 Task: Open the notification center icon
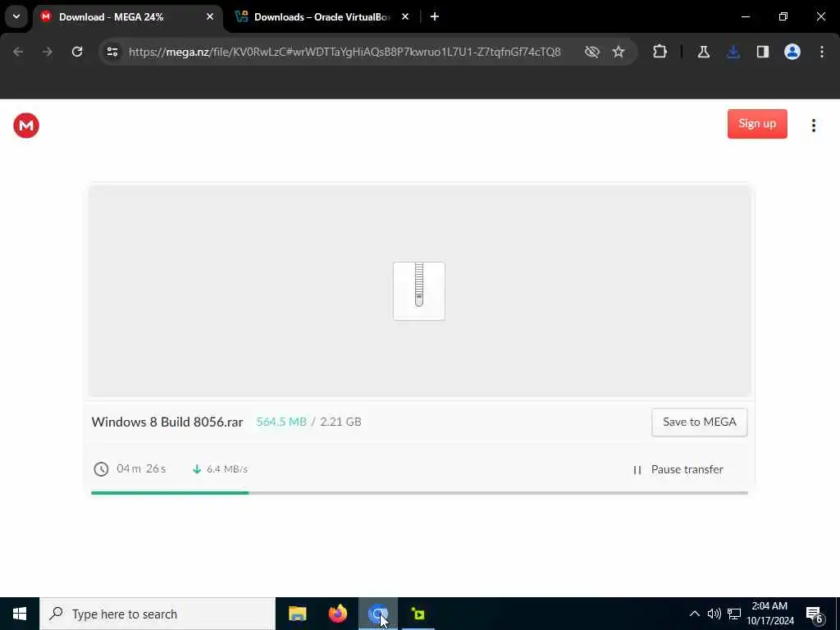tap(815, 614)
